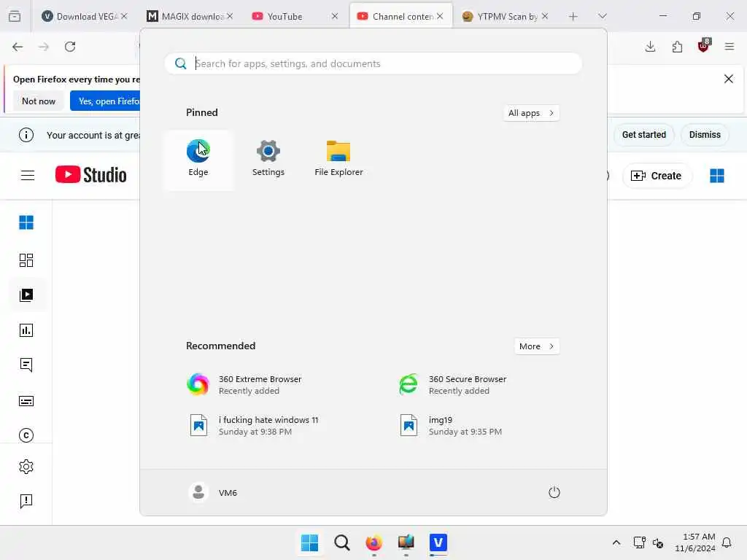
Task: Show hidden system tray icons
Action: pos(616,542)
